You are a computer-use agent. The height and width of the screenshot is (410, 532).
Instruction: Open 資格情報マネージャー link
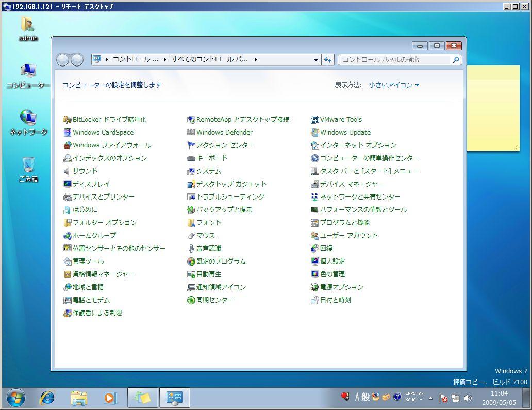tap(104, 274)
